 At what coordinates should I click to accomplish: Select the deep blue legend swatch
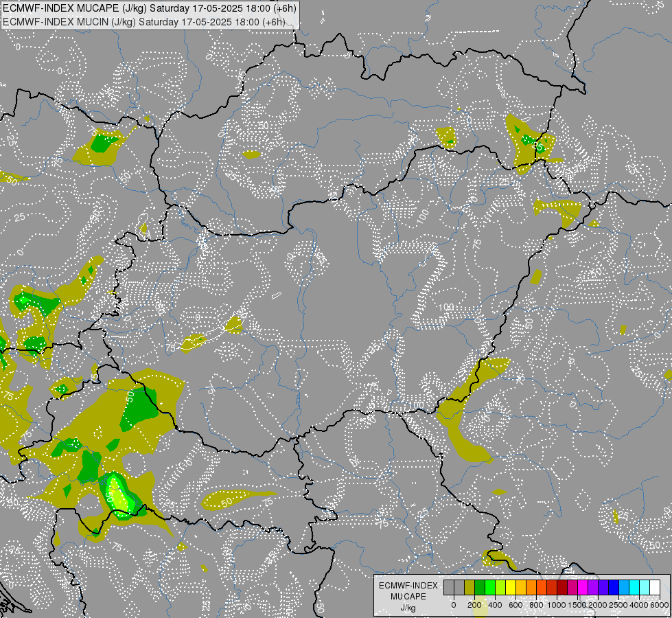click(614, 587)
